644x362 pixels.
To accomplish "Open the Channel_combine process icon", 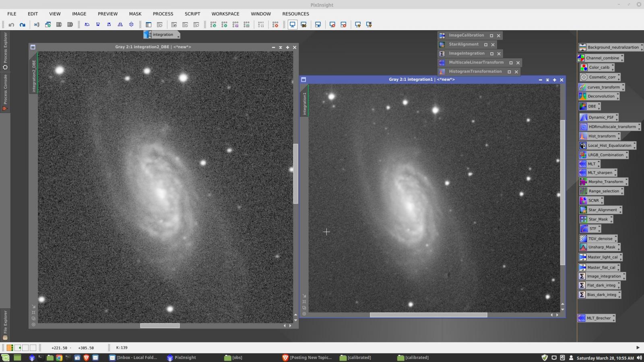I will pyautogui.click(x=600, y=58).
